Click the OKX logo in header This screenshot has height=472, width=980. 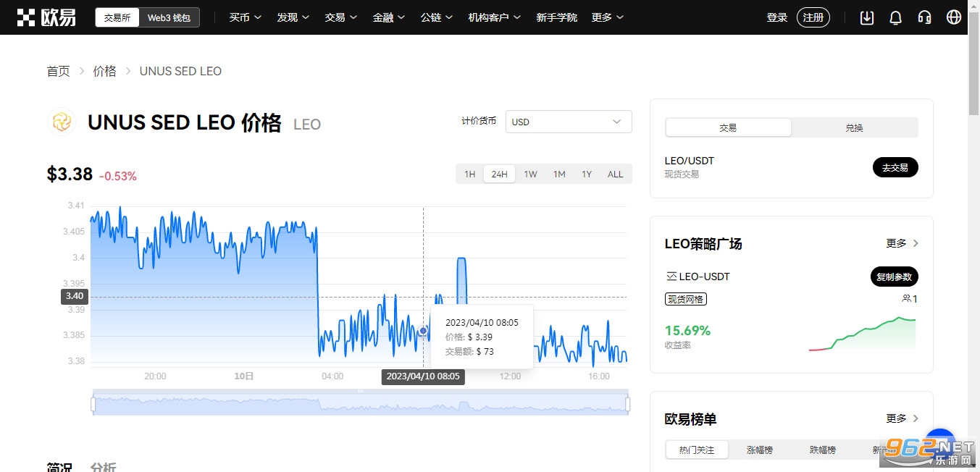coord(47,17)
